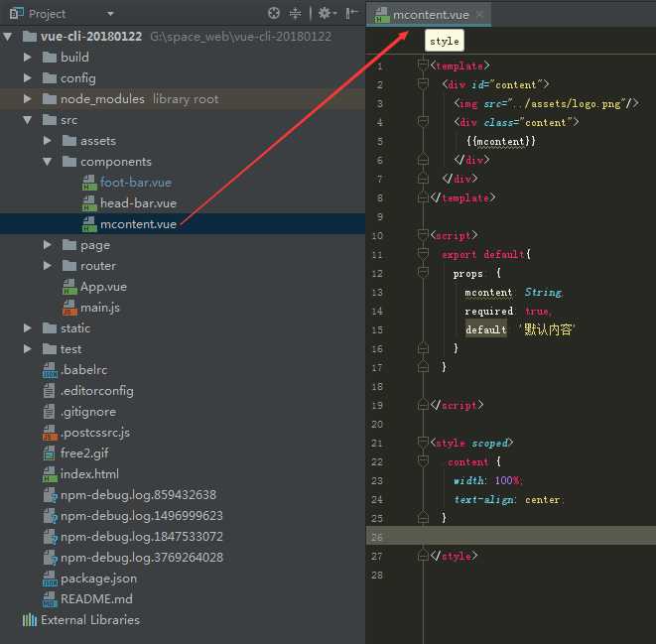Select App.vue in the project tree
The image size is (656, 644).
[103, 287]
